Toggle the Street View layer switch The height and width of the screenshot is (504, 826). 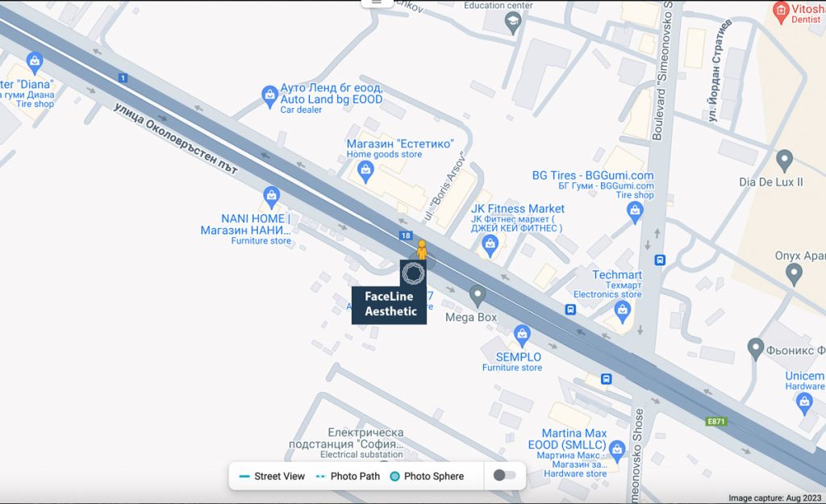(505, 476)
